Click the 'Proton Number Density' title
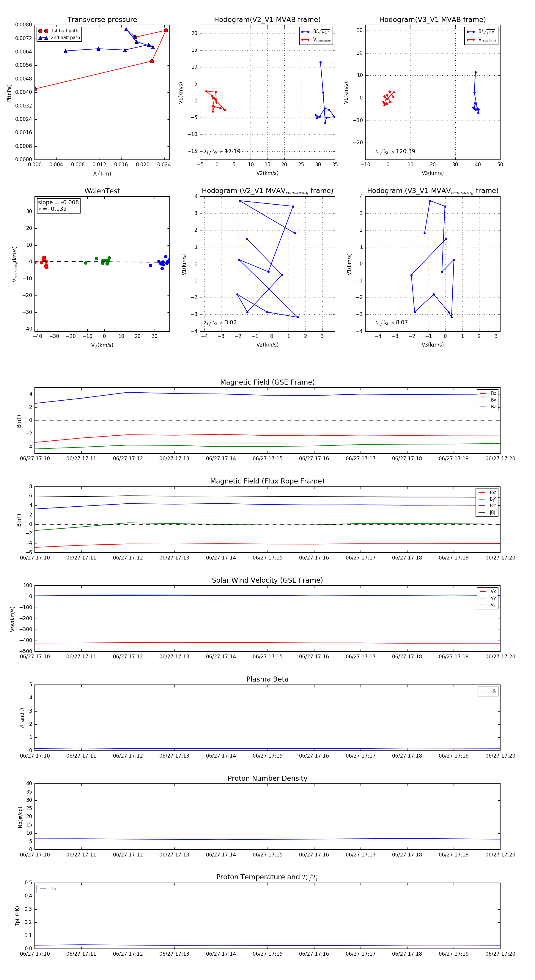Screen dimensions: 535x980 point(267,778)
